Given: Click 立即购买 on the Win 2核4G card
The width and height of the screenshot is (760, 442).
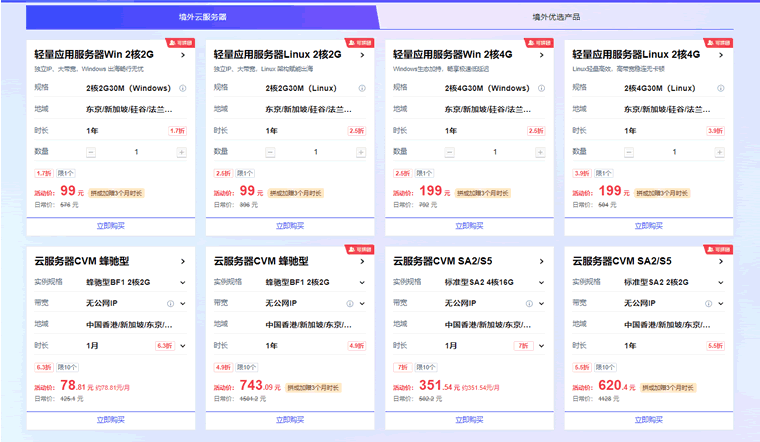Looking at the screenshot, I should 469,226.
